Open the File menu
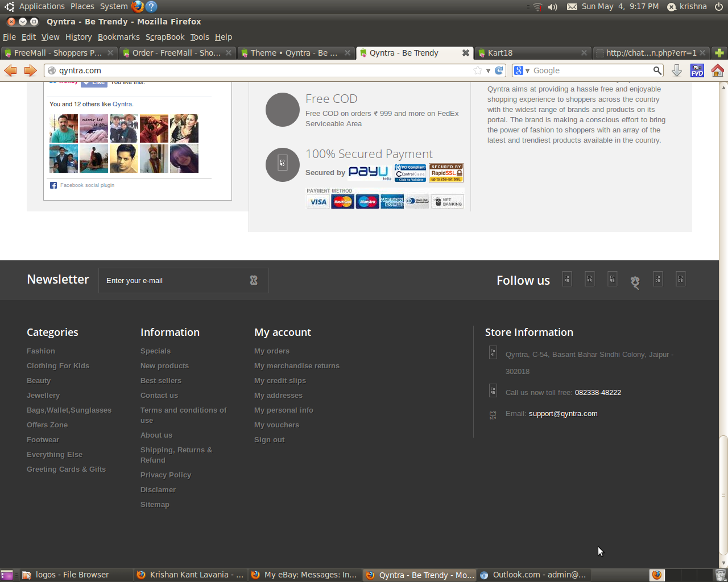 click(9, 37)
